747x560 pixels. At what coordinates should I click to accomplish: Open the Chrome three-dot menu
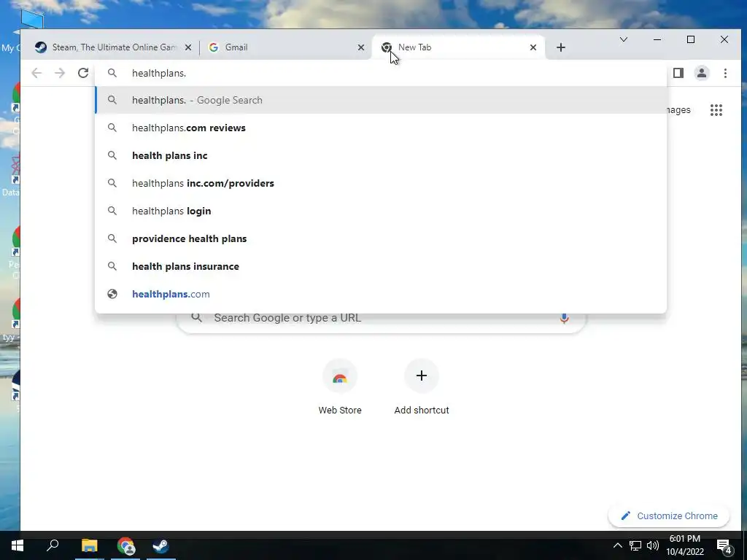tap(725, 73)
